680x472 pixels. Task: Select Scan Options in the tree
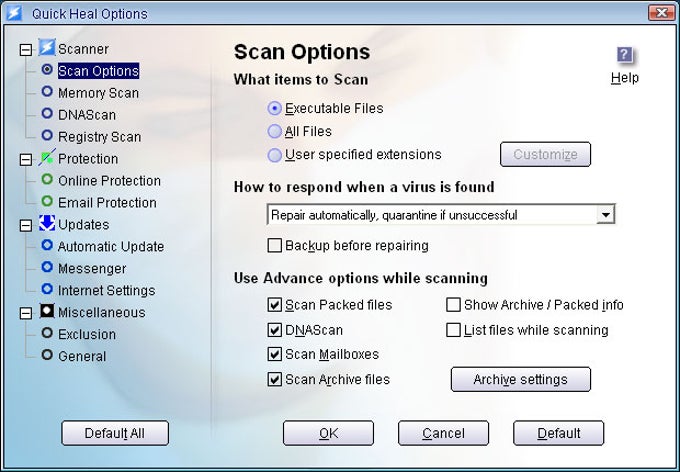pyautogui.click(x=98, y=71)
